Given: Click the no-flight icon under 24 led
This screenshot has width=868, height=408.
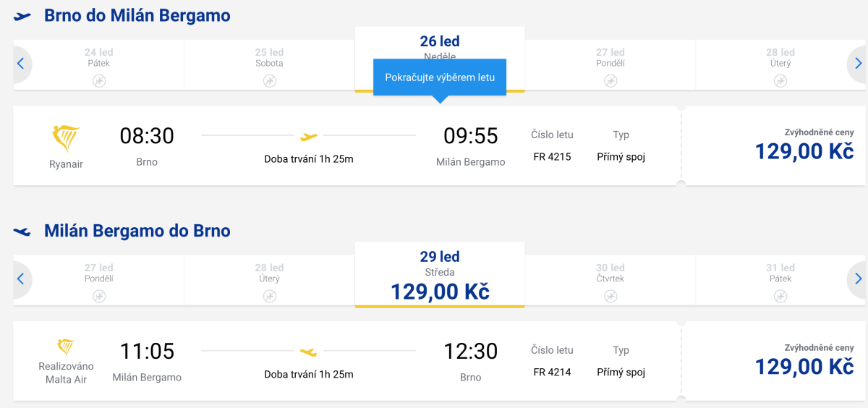Looking at the screenshot, I should point(99,81).
